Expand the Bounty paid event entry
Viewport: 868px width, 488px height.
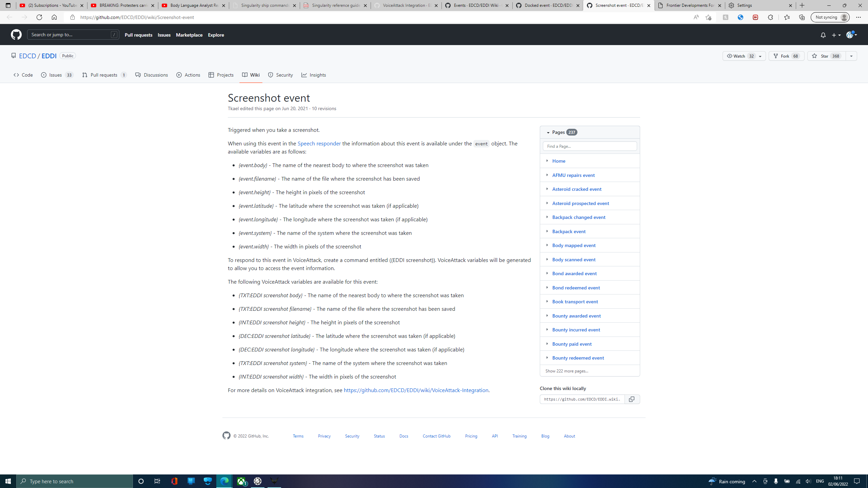[x=547, y=344]
